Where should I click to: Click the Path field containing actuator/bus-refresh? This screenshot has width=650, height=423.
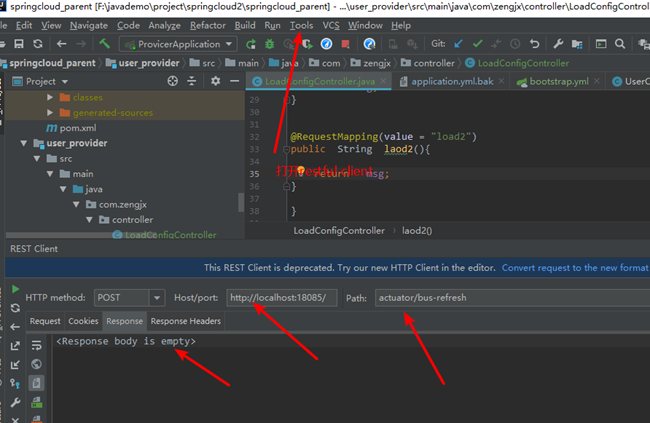pos(512,298)
